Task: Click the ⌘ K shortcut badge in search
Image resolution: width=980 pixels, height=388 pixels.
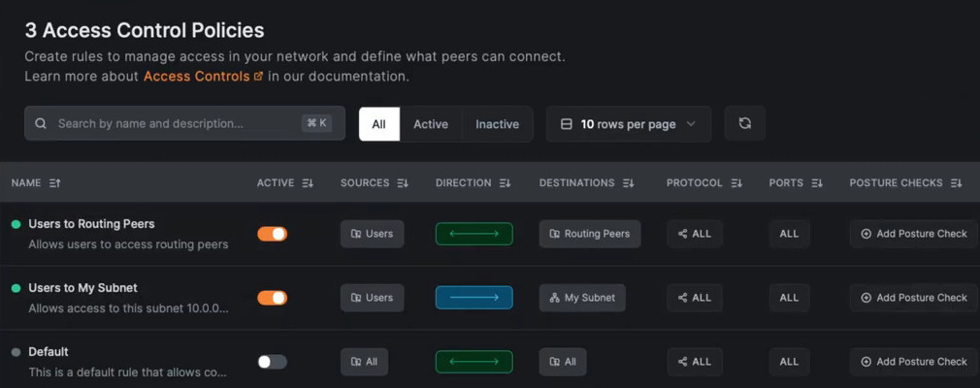Action: click(x=316, y=123)
